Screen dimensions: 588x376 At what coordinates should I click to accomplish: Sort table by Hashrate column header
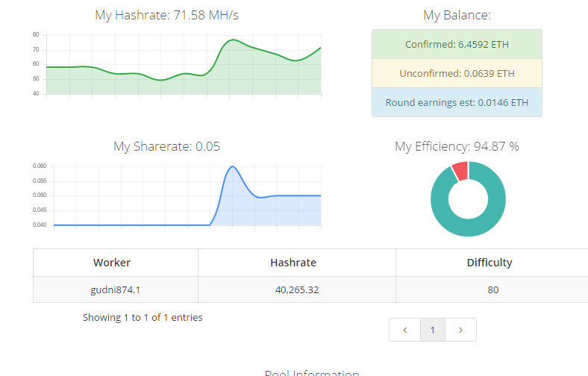pyautogui.click(x=293, y=263)
